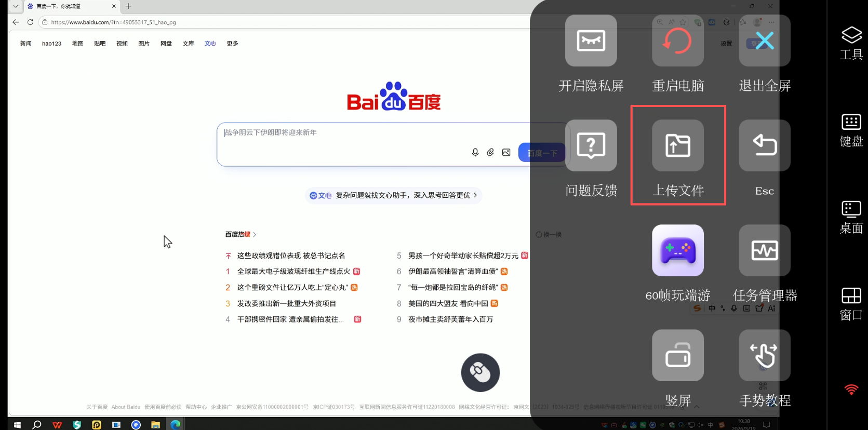
Task: Launch WPS Office from the taskbar
Action: (x=57, y=424)
